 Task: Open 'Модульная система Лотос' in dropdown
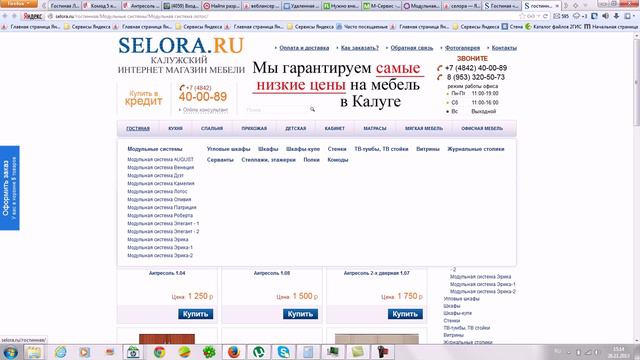[157, 191]
